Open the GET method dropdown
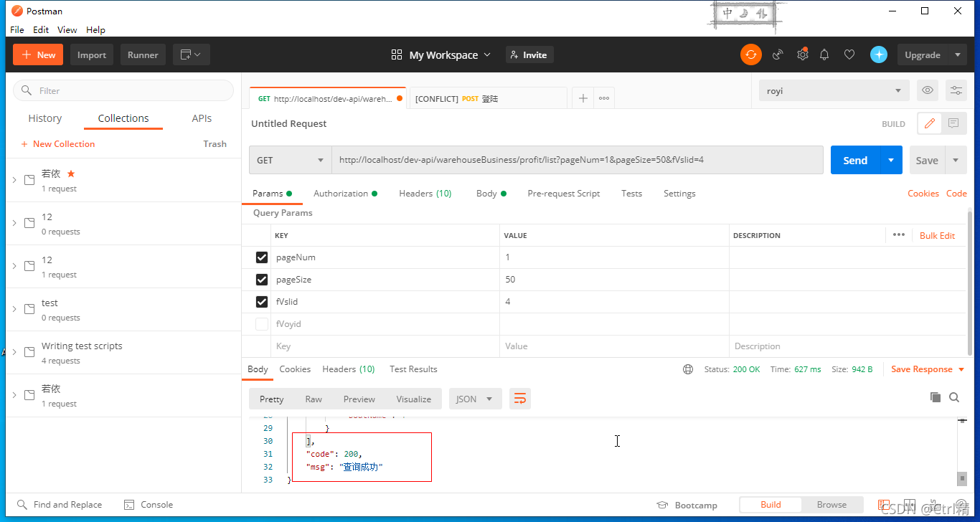The image size is (980, 522). coord(290,160)
